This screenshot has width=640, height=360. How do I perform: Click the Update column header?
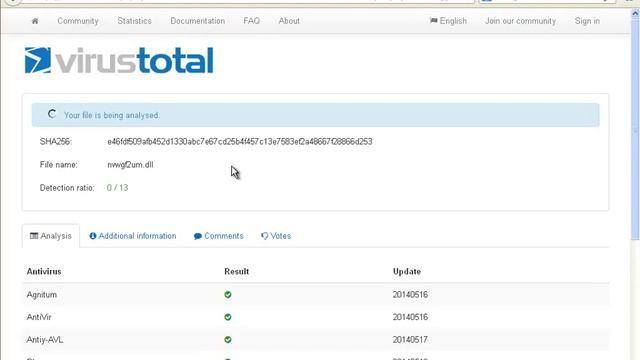tap(407, 271)
